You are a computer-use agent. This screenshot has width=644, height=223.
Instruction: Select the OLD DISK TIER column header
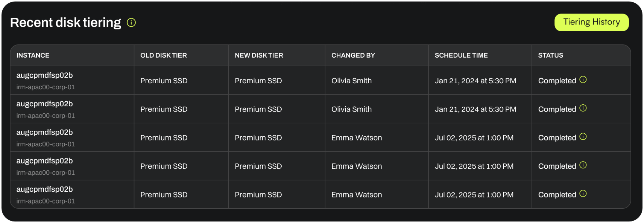[x=164, y=55]
